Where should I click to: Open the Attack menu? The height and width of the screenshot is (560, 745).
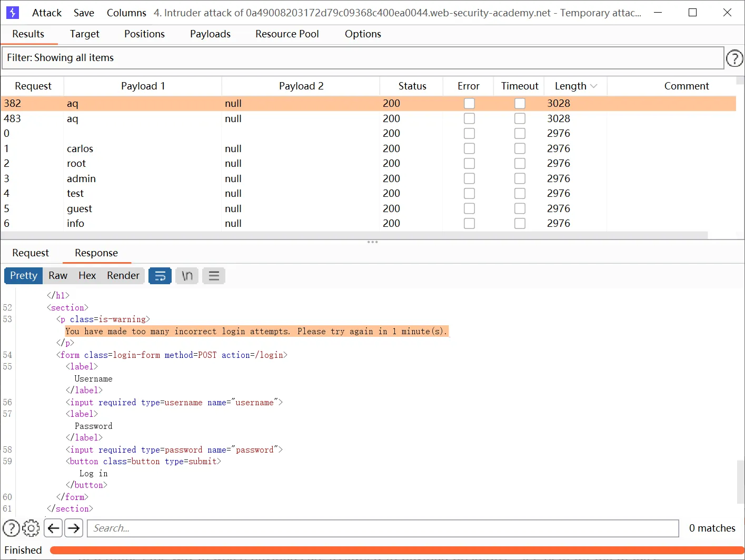coord(47,13)
